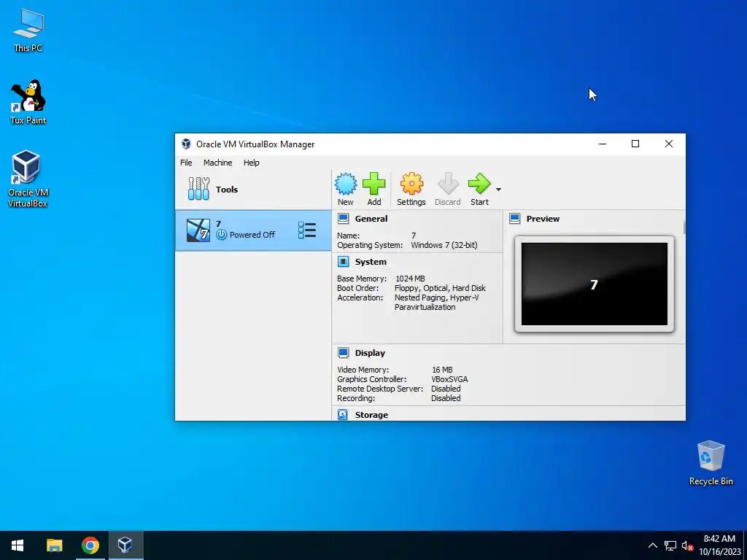Click the VirtualBox title bar app icon

186,144
